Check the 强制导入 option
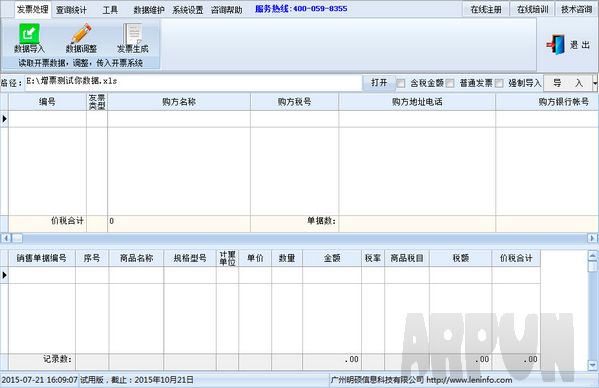 tap(499, 83)
